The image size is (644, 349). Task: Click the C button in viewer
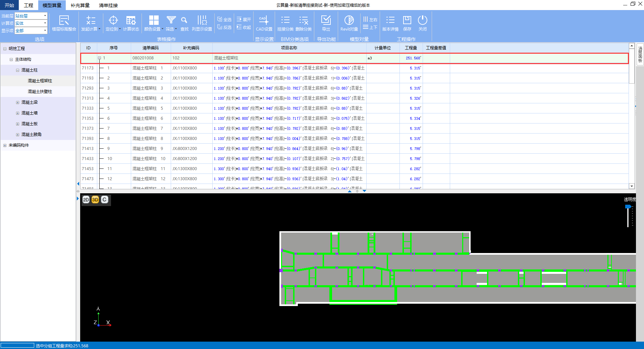pos(105,200)
